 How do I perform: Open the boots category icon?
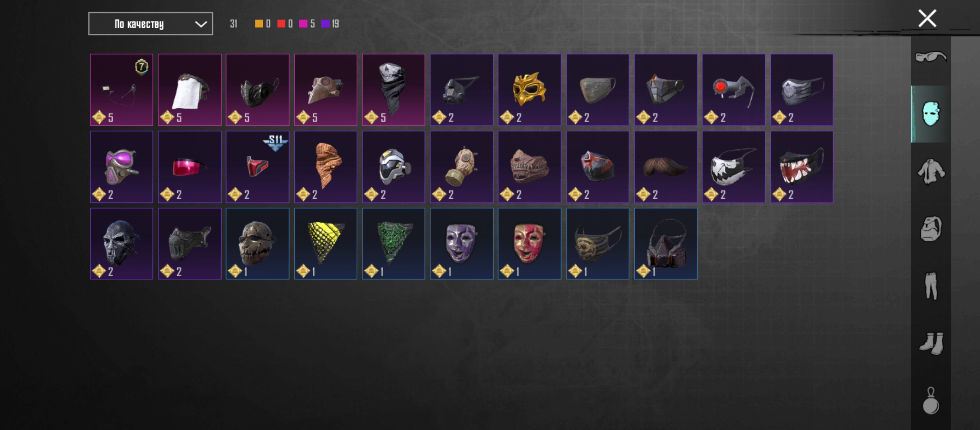pyautogui.click(x=931, y=343)
